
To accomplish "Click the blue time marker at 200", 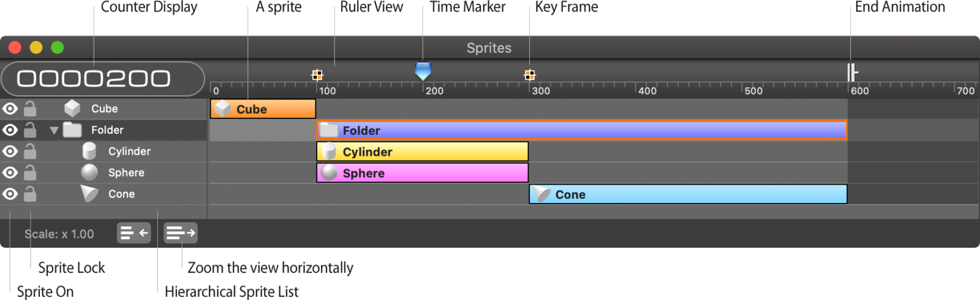I will pyautogui.click(x=423, y=70).
